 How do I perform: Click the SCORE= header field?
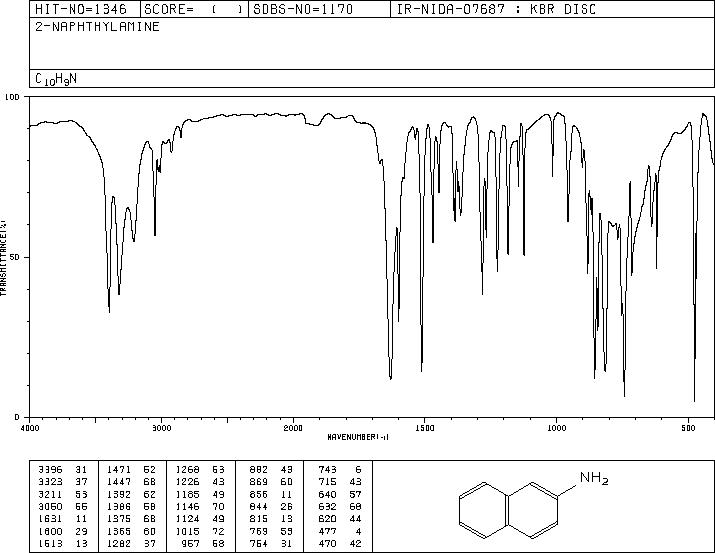[x=194, y=9]
